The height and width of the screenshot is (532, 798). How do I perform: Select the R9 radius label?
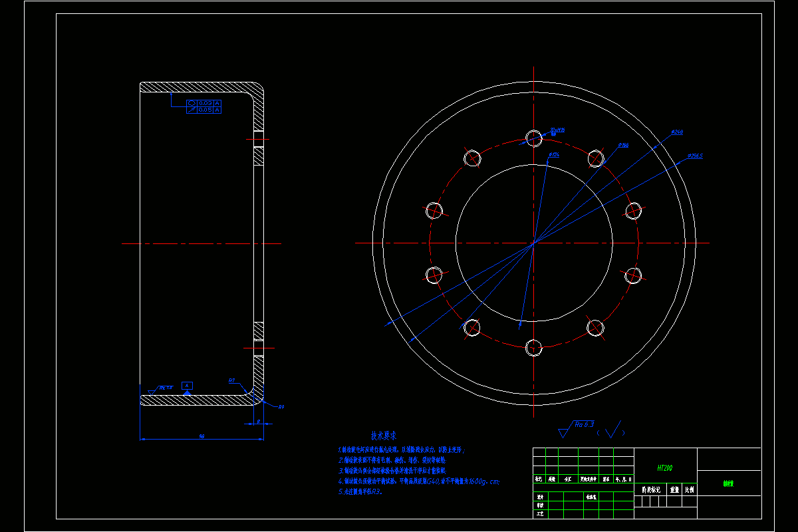tap(281, 406)
